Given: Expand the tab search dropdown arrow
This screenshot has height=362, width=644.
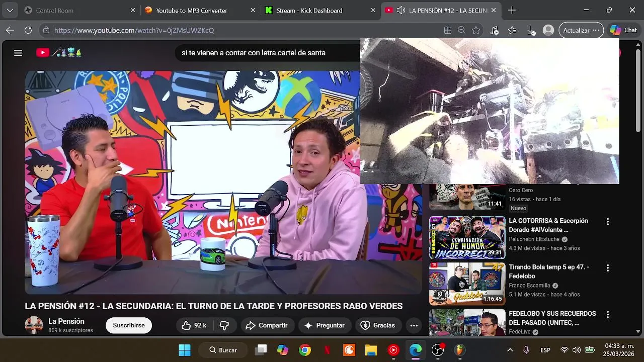Looking at the screenshot, I should (10, 10).
